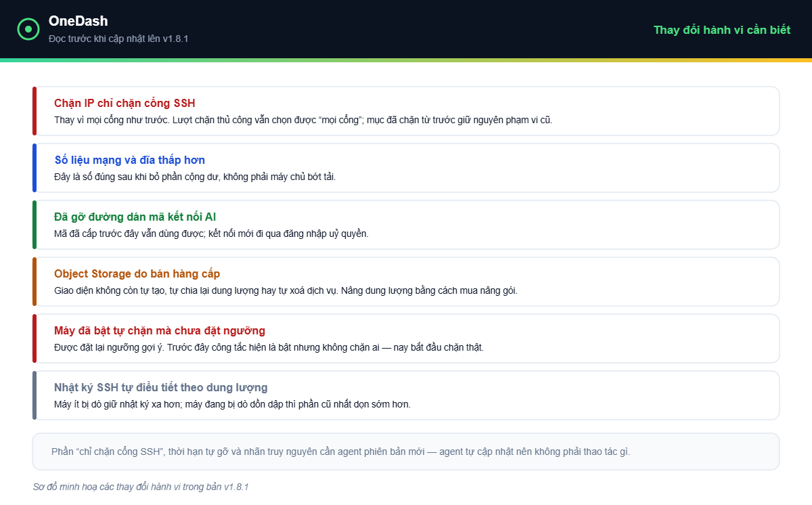The image size is (812, 505).
Task: Click the OneDash circular logo icon
Action: click(x=28, y=29)
